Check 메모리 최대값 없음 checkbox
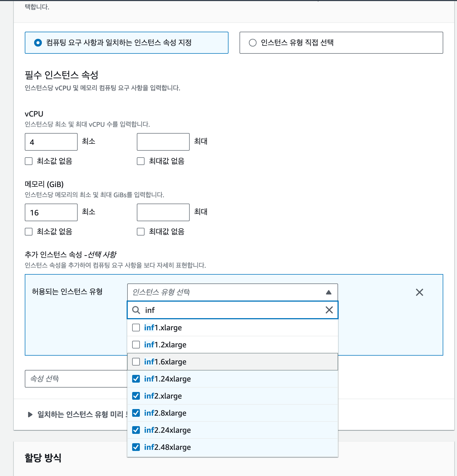Viewport: 457px width, 476px height. pyautogui.click(x=141, y=232)
